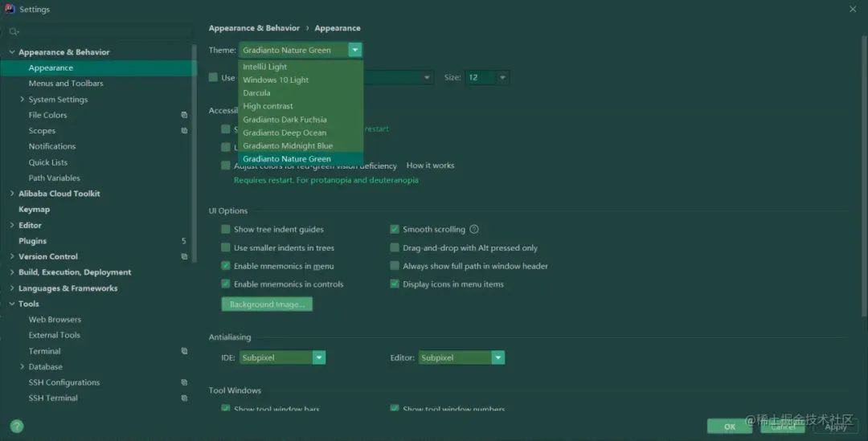The height and width of the screenshot is (441, 868).
Task: Pick the Gradianto Deep Ocean theme
Action: (x=301, y=133)
